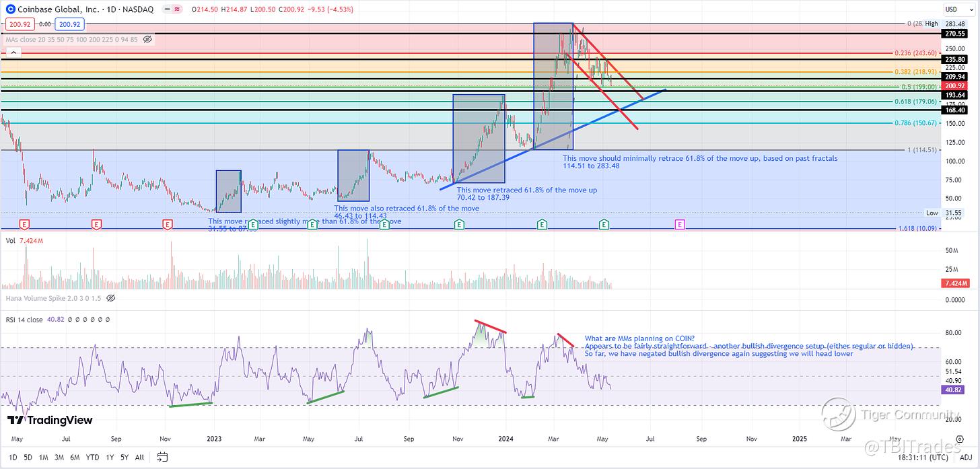Screen dimensions: 980x469
Task: Click the 18:31:11 (UTC) timezone label
Action: [x=923, y=458]
